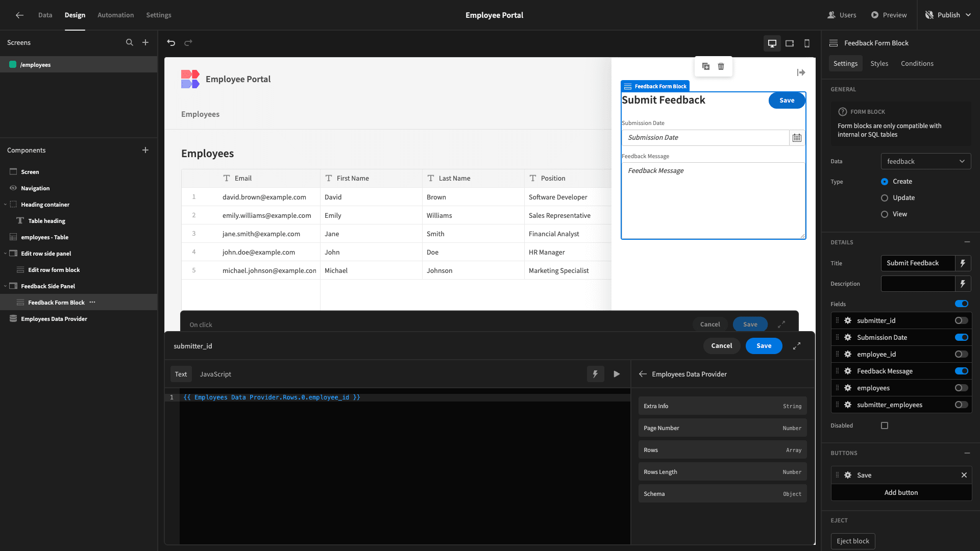Add a new component with plus icon
Screen dimensions: 980x551
[145, 150]
